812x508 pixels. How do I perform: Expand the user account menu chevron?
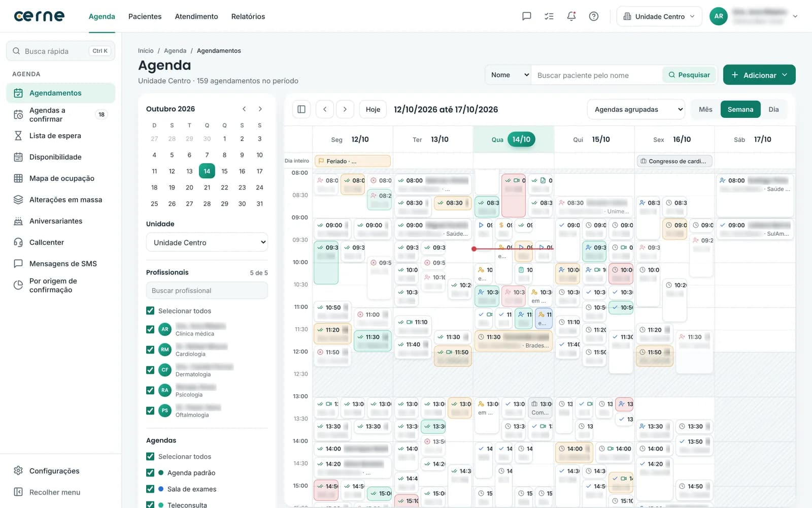(795, 16)
